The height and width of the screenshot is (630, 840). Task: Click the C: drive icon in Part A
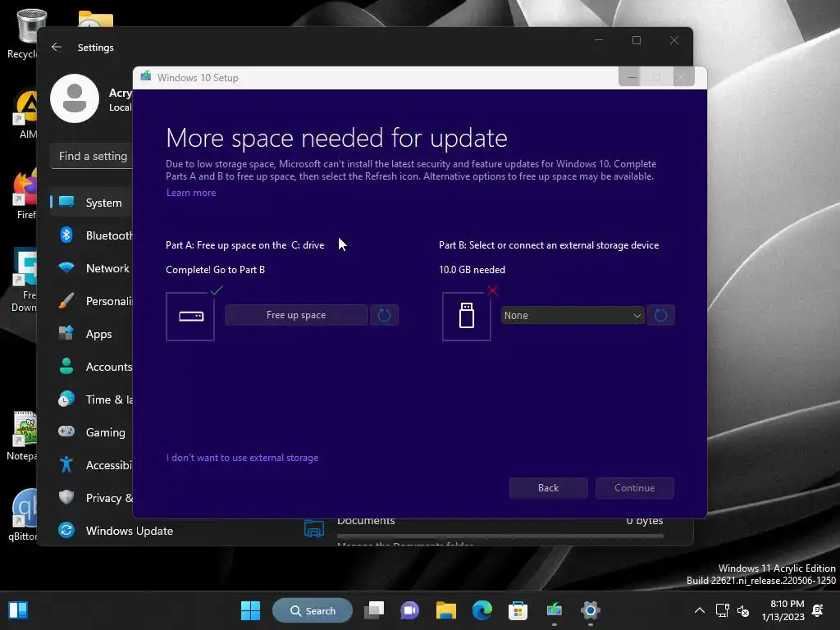click(190, 317)
